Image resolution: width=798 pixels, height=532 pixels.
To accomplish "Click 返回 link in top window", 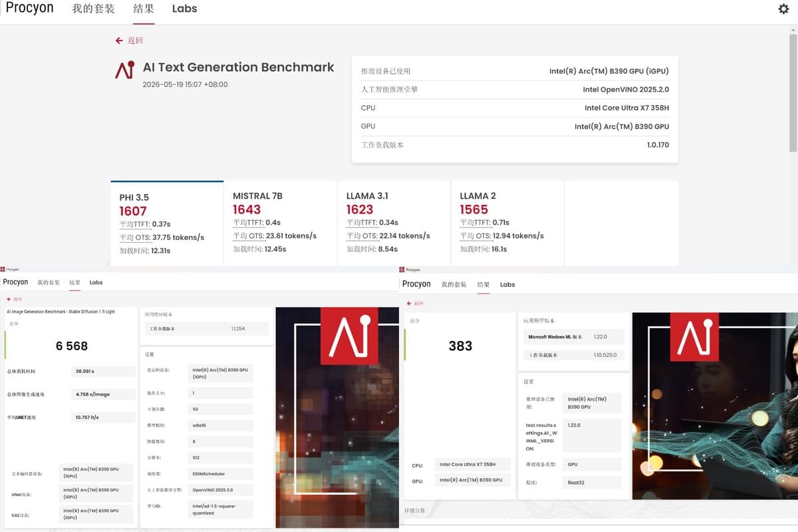I will (135, 41).
